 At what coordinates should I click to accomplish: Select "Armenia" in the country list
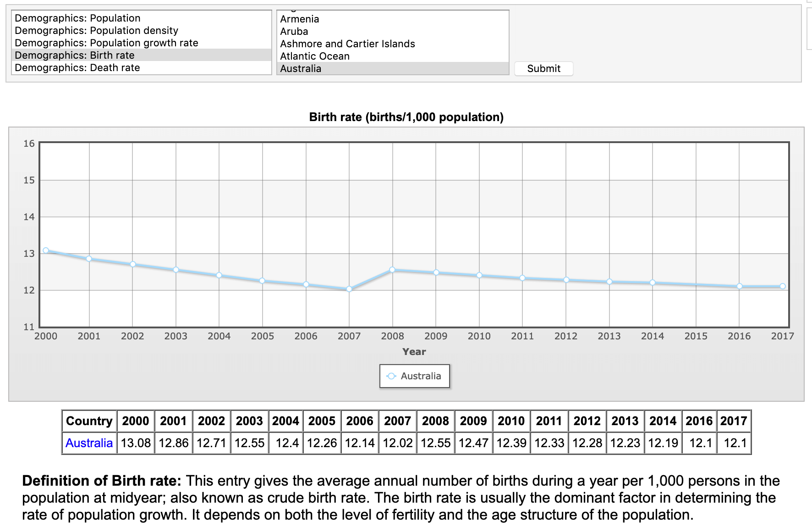300,19
